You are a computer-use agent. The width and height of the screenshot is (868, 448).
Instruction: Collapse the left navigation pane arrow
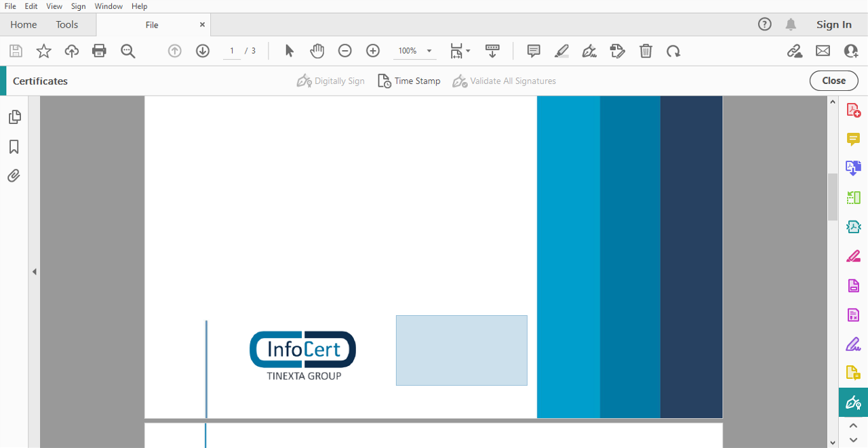[x=34, y=272]
